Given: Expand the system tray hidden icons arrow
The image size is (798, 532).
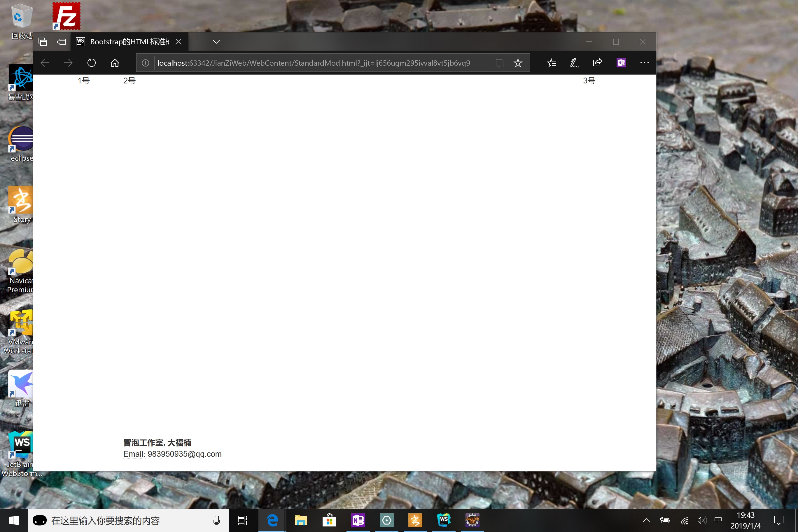Looking at the screenshot, I should tap(646, 520).
